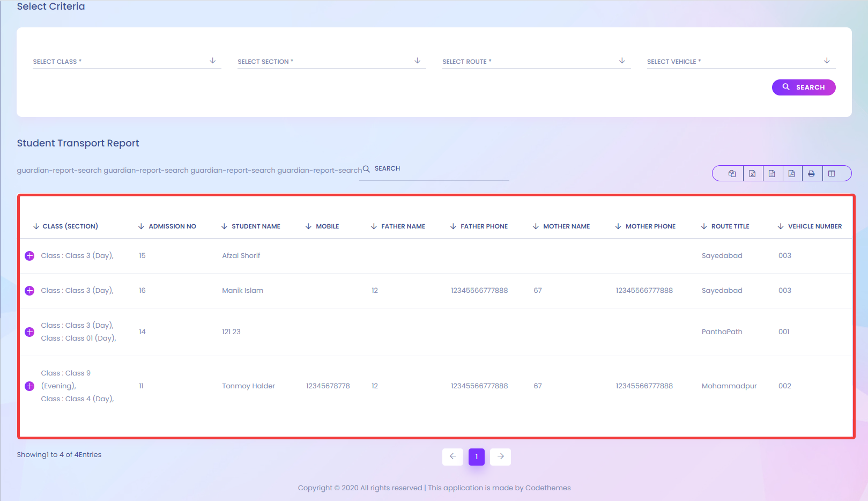Sort by Route Title column
868x501 pixels.
tap(725, 226)
